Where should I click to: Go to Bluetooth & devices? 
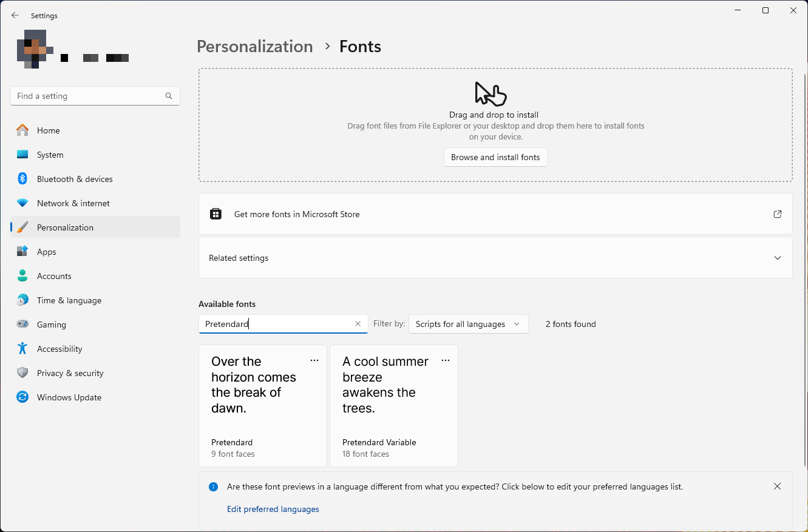(95, 179)
